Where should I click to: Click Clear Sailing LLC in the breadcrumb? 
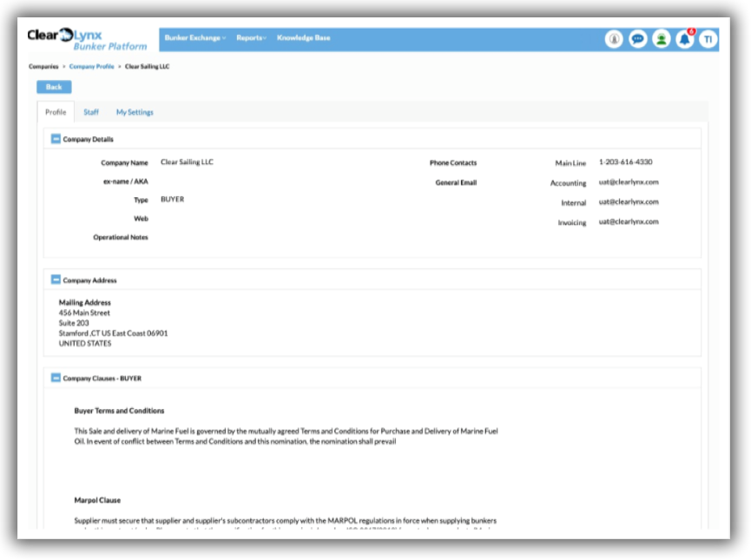(x=147, y=67)
